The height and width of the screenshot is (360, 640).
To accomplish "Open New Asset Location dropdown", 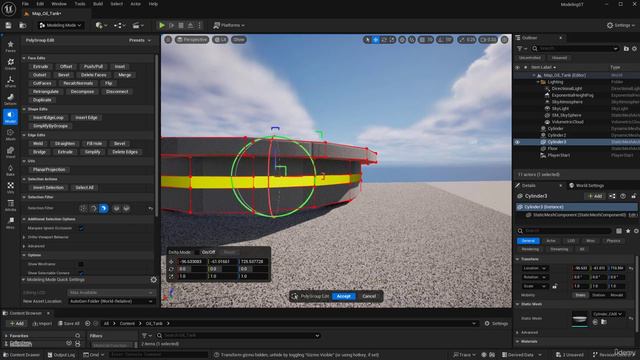I will [x=111, y=301].
